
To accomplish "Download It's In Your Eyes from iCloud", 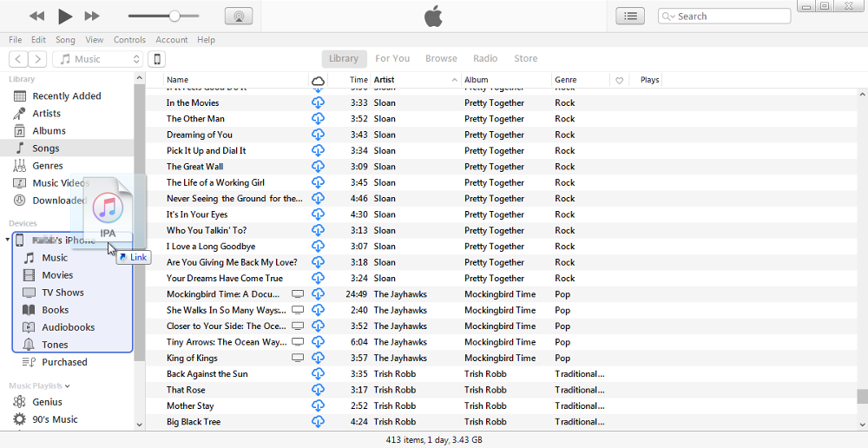I will point(318,214).
